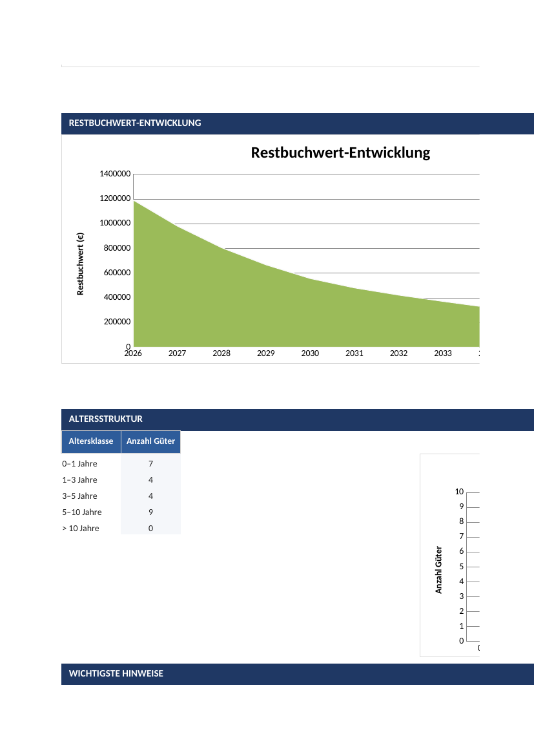Screen dimensions: 534x756
Task: Click the 2028 x-axis label
Action: point(221,353)
